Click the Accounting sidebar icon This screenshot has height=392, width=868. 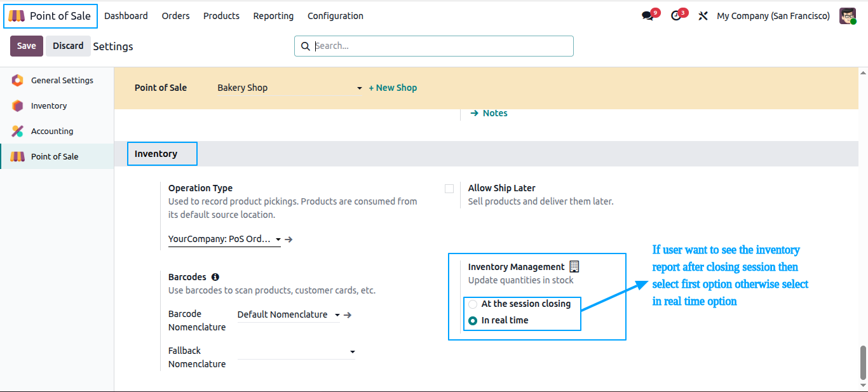(18, 131)
